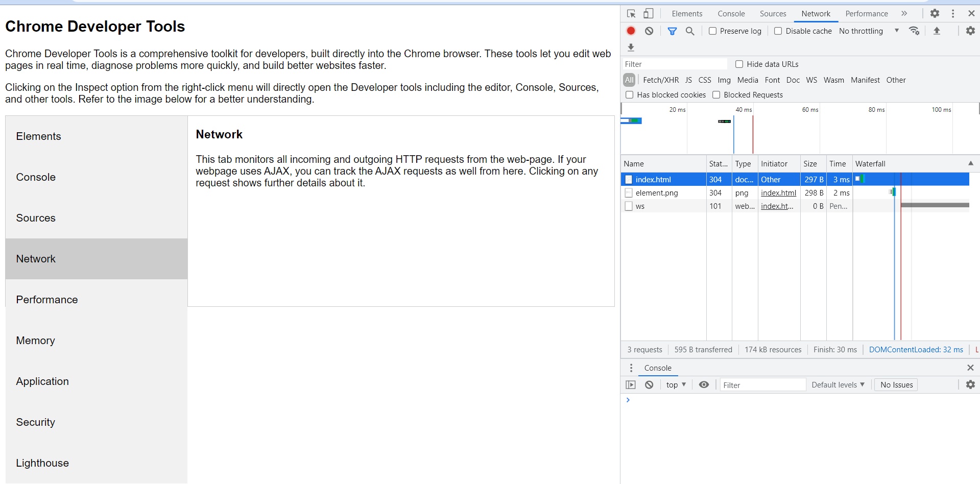This screenshot has height=484, width=980.
Task: Open the top JavaScript context dropdown
Action: click(x=676, y=385)
